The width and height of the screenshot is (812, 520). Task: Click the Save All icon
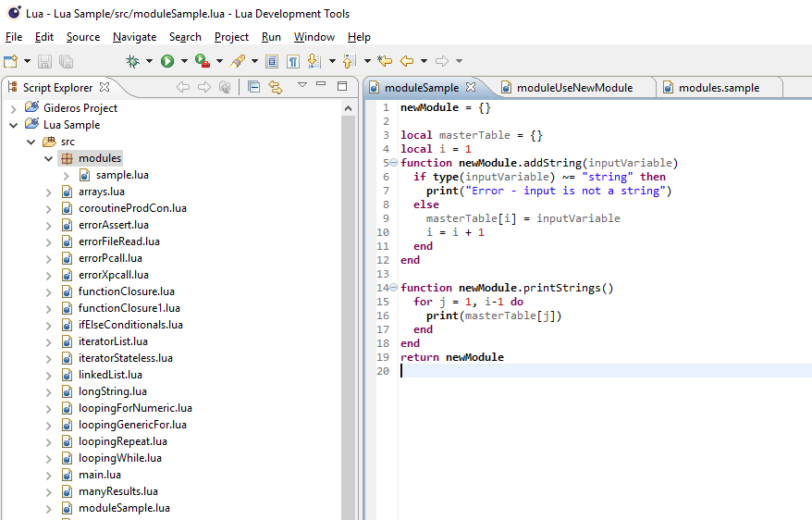pos(67,61)
